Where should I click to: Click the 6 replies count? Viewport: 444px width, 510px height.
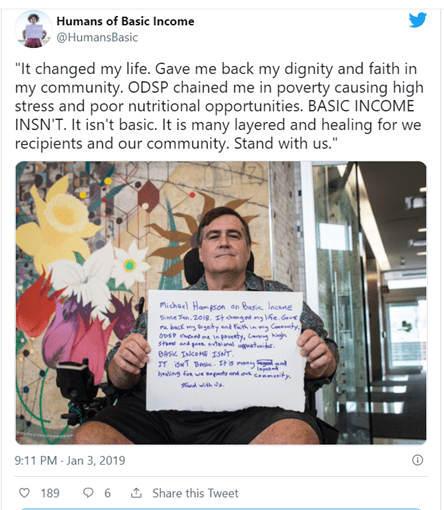tap(107, 493)
